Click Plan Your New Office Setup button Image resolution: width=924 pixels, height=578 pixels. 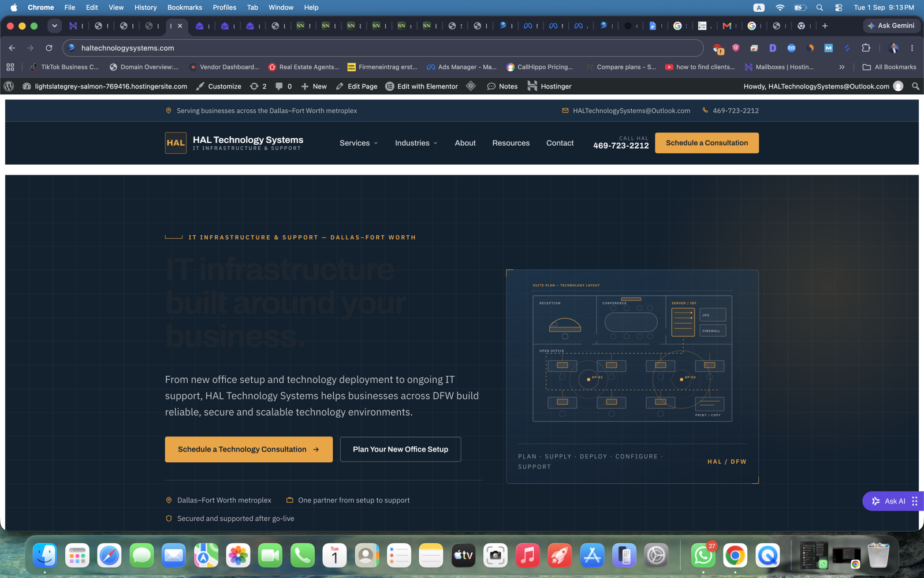(x=400, y=449)
